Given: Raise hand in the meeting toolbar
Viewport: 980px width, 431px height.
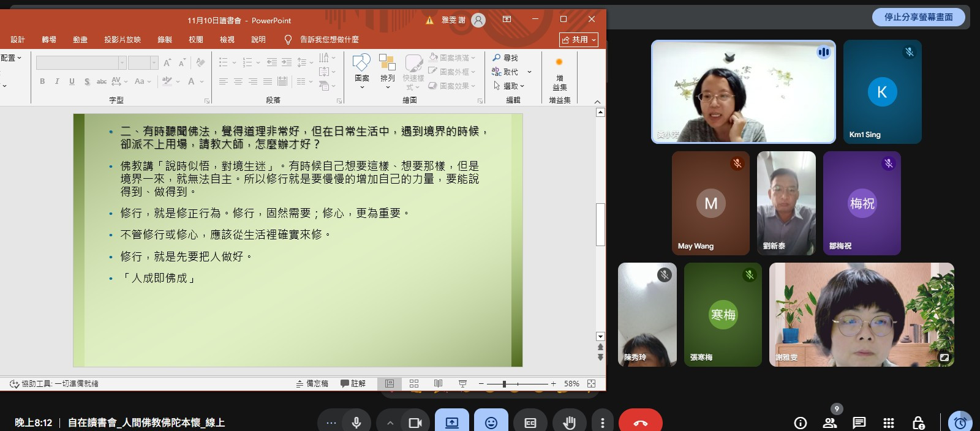Looking at the screenshot, I should pyautogui.click(x=569, y=422).
